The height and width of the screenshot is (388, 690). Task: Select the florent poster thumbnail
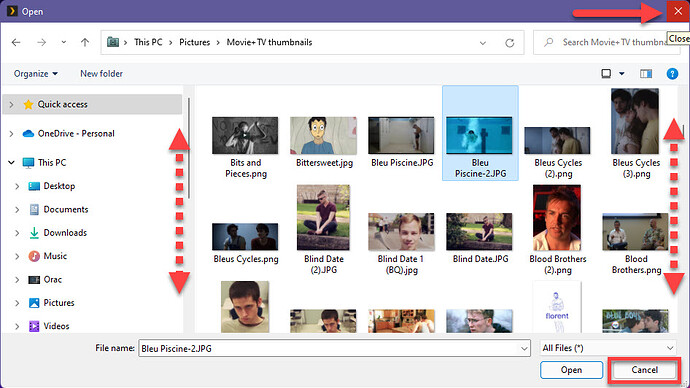[x=557, y=307]
